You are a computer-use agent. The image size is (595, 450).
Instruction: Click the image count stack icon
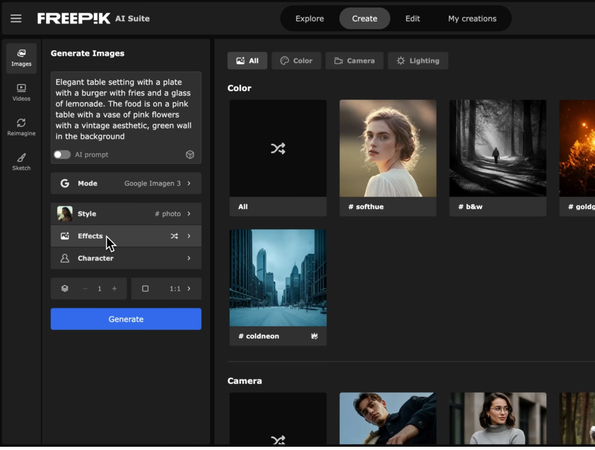coord(65,288)
